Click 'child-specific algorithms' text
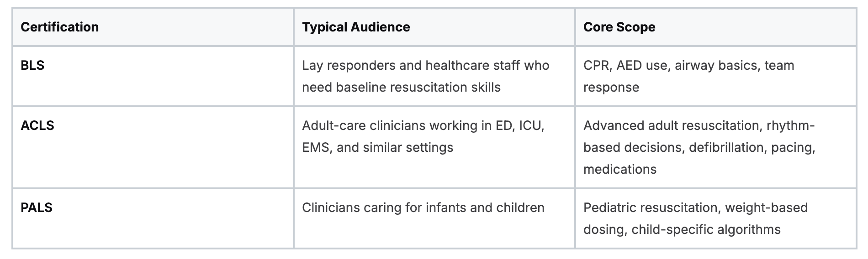The height and width of the screenshot is (259, 868). 706,229
